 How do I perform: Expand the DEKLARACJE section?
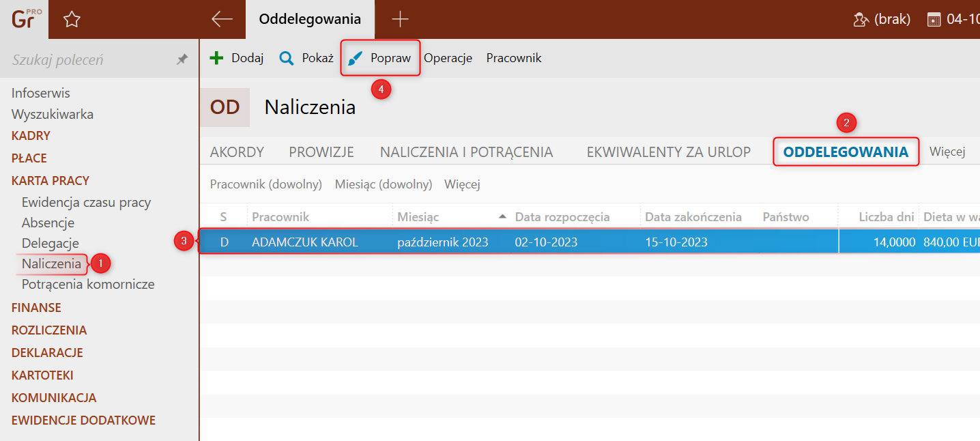47,353
